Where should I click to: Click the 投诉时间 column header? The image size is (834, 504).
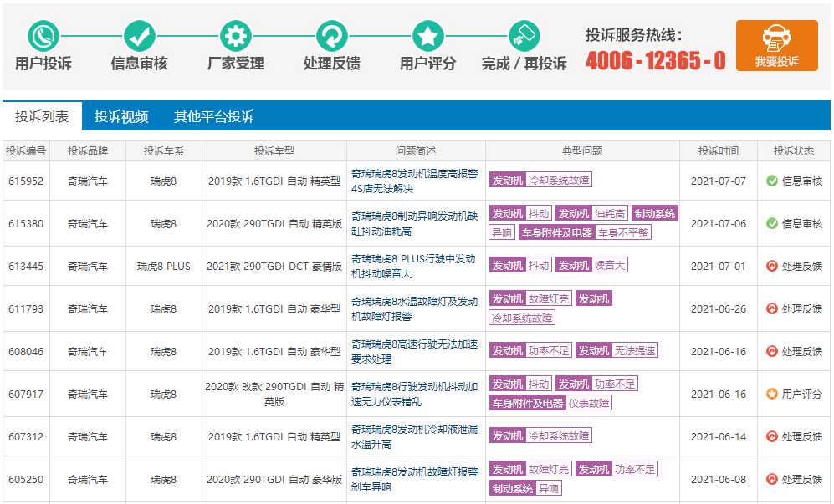(719, 151)
